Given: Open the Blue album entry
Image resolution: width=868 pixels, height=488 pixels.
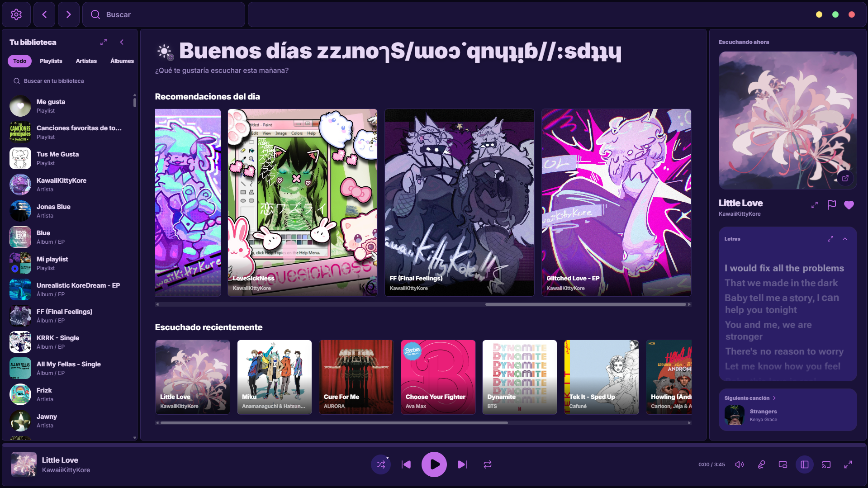Looking at the screenshot, I should 70,237.
